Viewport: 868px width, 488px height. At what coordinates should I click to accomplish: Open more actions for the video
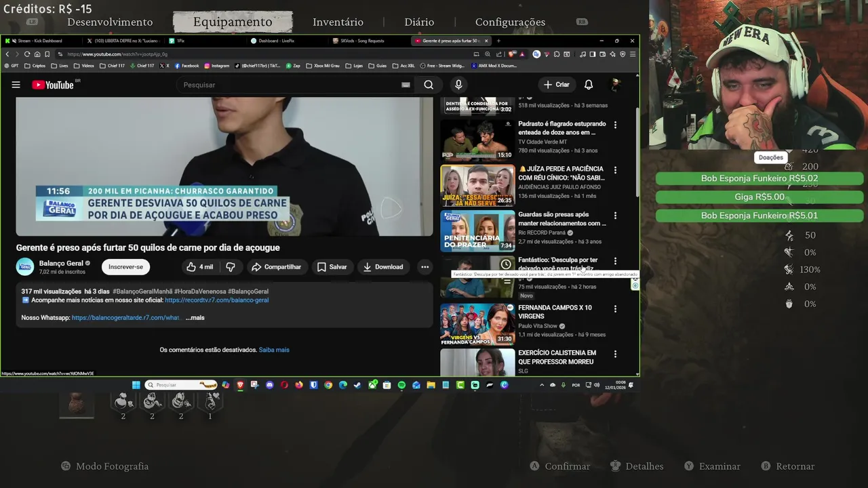tap(425, 267)
